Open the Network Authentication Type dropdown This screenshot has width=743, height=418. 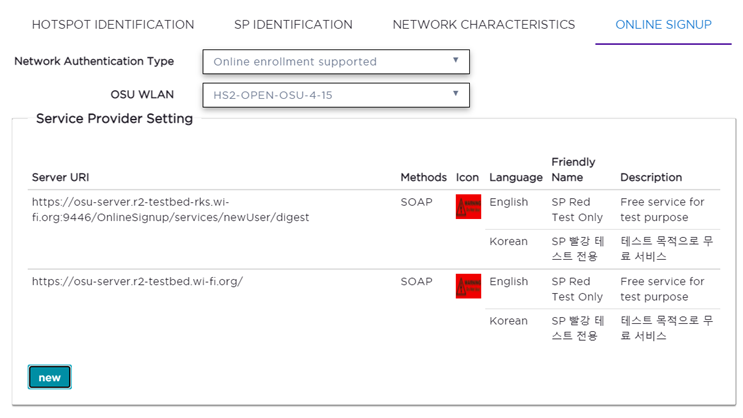(336, 62)
